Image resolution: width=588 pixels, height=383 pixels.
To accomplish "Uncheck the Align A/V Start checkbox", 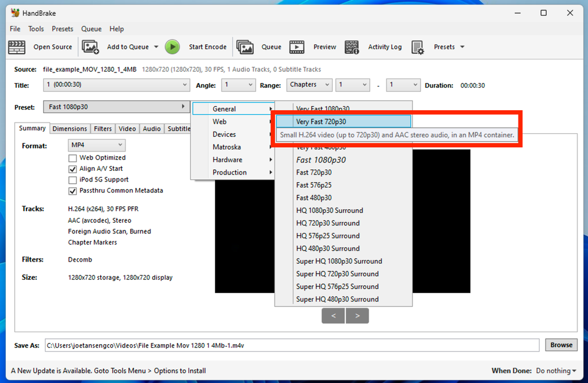I will pos(72,169).
